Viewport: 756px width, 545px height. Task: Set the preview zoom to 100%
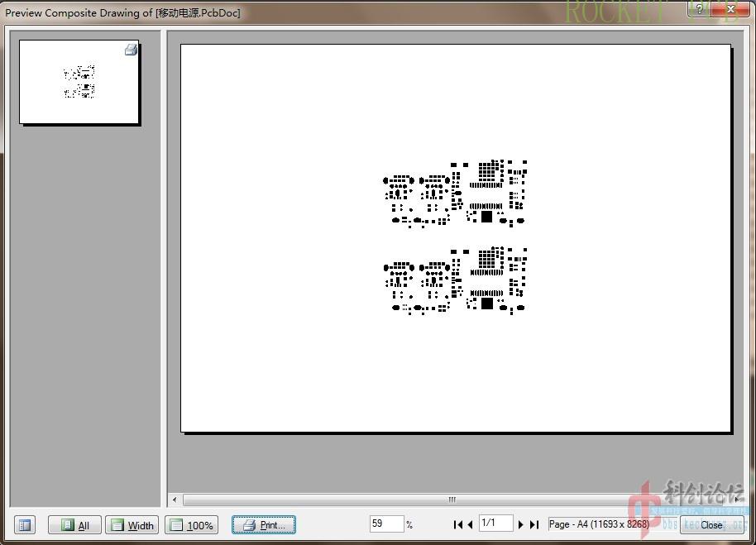(191, 524)
